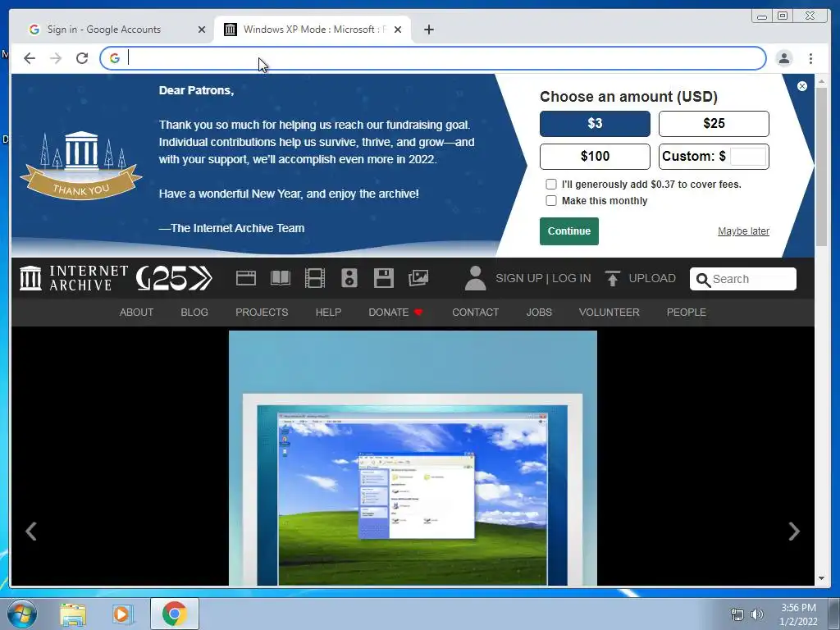Open Chrome's three-dot menu
This screenshot has width=840, height=630.
811,58
